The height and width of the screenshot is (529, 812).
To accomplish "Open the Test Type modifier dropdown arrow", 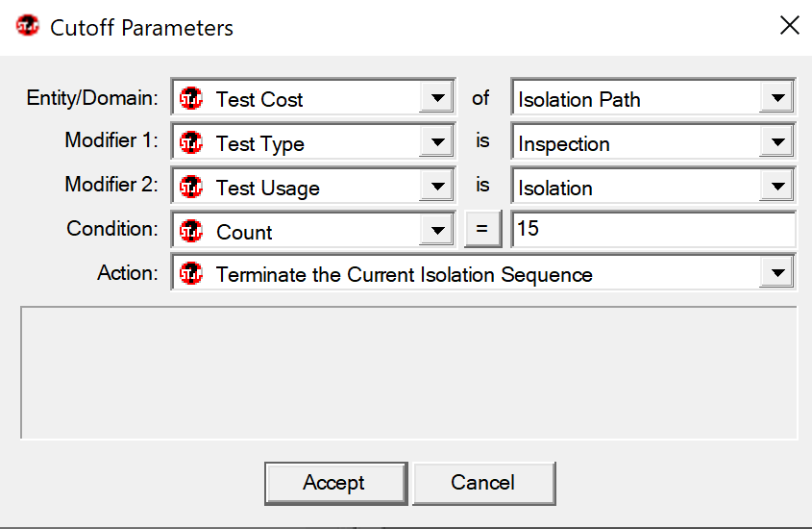I will pyautogui.click(x=437, y=142).
